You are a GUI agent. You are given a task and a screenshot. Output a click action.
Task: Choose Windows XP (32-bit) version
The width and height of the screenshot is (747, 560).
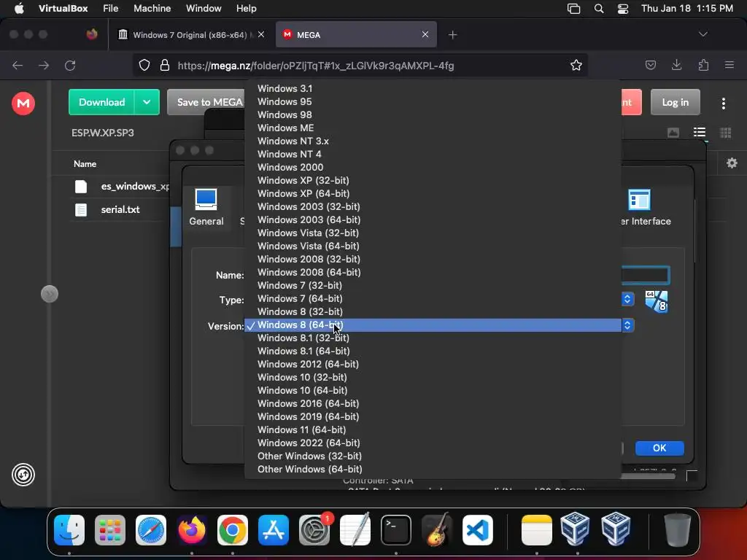[433, 181]
